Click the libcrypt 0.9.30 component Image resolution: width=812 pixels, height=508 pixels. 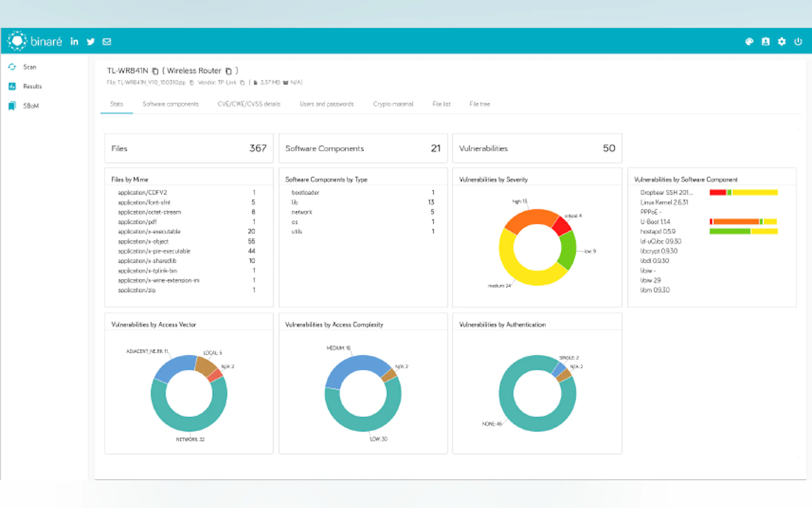click(x=659, y=251)
